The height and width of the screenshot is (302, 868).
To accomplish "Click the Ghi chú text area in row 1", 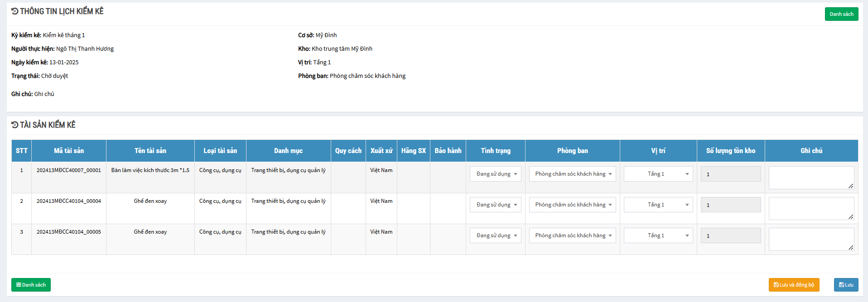I will [811, 177].
